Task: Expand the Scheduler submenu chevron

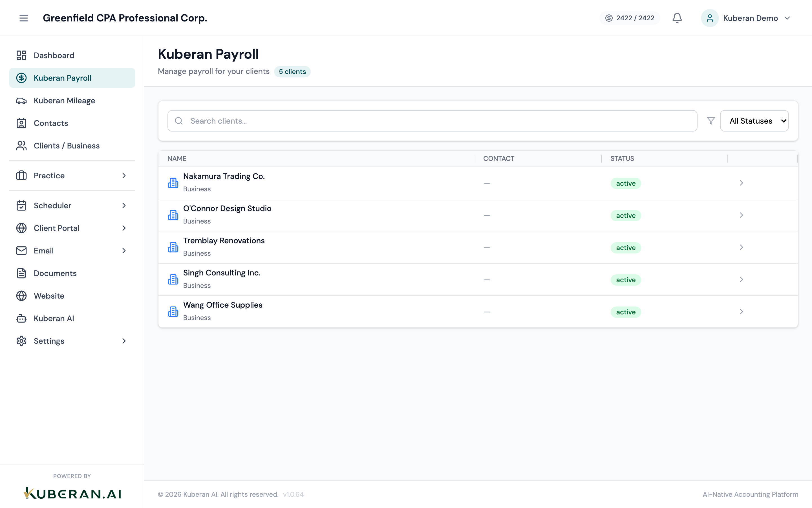Action: point(124,205)
